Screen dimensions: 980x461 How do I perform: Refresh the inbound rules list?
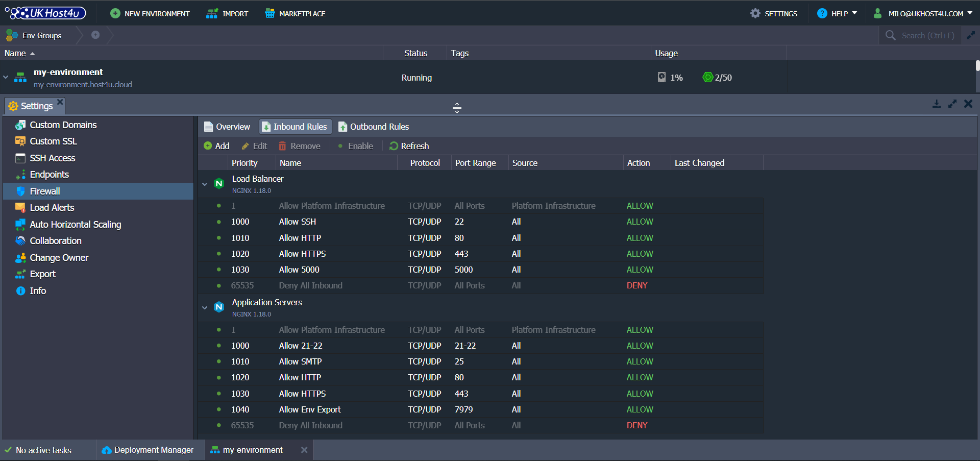pos(409,146)
